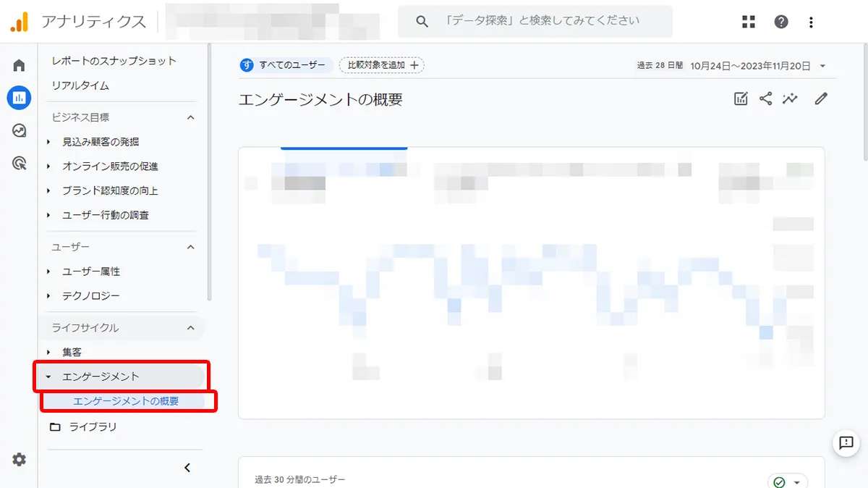
Task: Open the Insights sparkline icon
Action: [x=790, y=99]
